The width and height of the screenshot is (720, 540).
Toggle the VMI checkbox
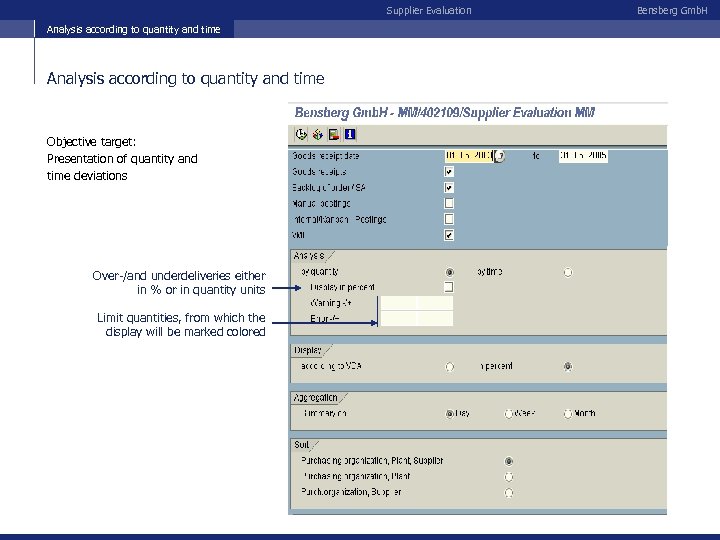click(x=449, y=235)
